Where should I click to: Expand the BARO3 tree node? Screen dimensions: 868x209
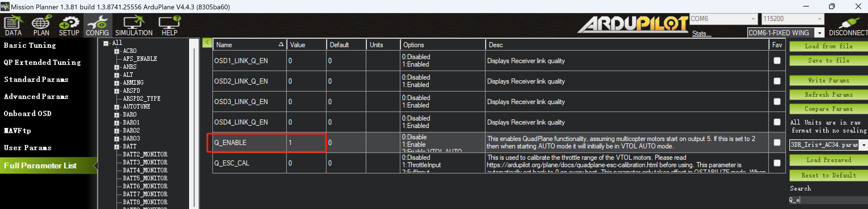click(x=117, y=139)
